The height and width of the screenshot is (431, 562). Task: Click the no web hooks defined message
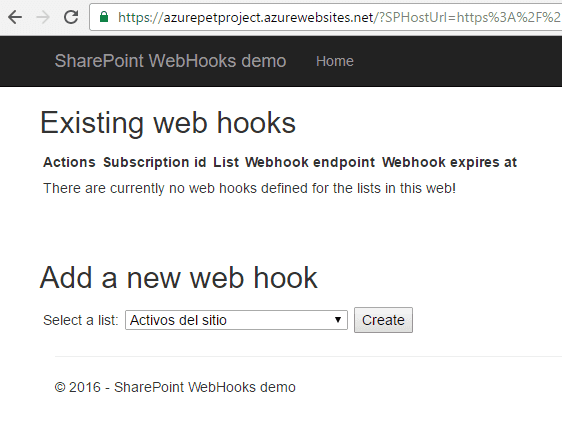click(x=249, y=188)
